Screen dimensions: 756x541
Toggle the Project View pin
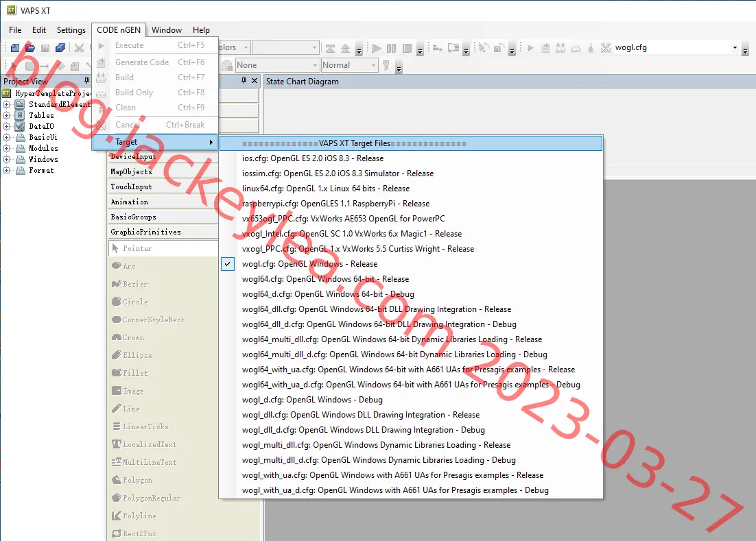pos(87,80)
